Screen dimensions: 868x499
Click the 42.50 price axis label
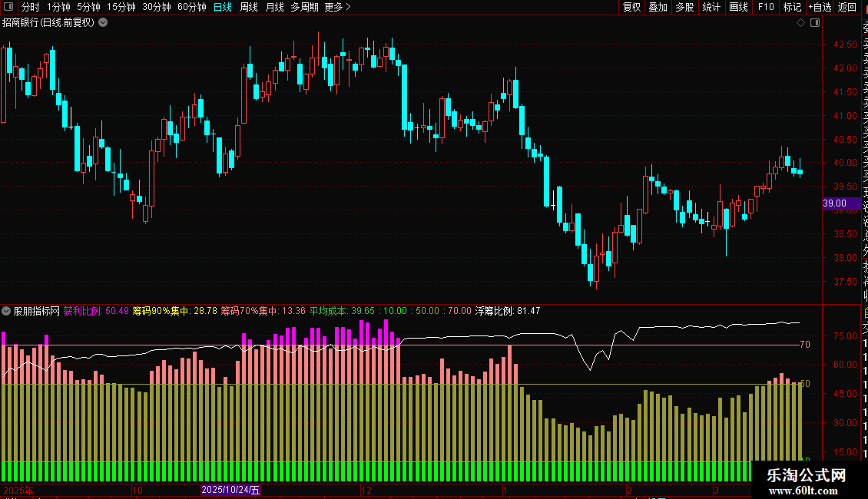(845, 45)
